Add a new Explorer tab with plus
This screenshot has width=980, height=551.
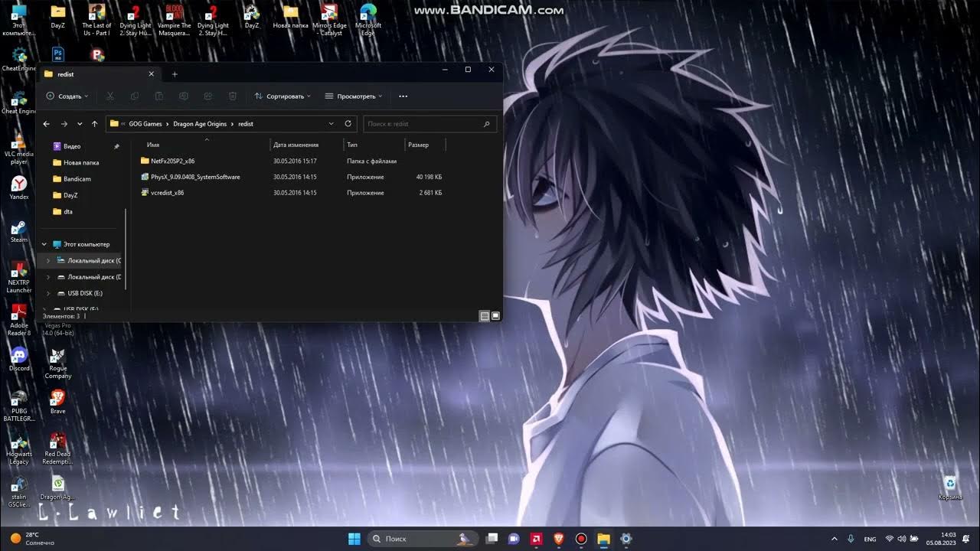[175, 74]
